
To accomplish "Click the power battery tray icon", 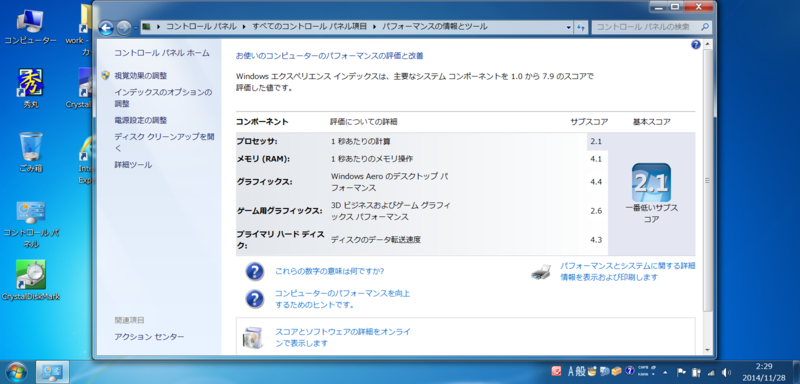I will (x=696, y=372).
